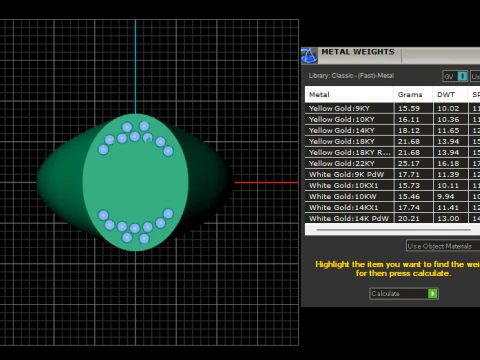
Task: Select row White Gold:14K PdW
Action: 392,218
